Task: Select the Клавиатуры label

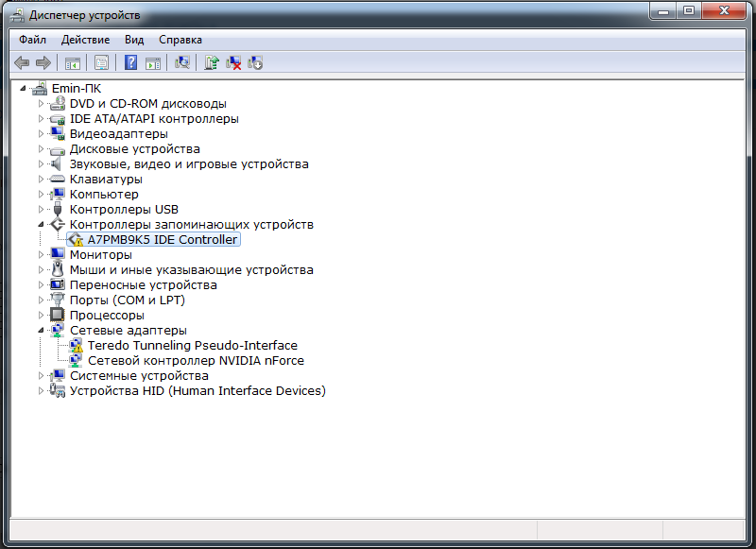Action: tap(106, 180)
